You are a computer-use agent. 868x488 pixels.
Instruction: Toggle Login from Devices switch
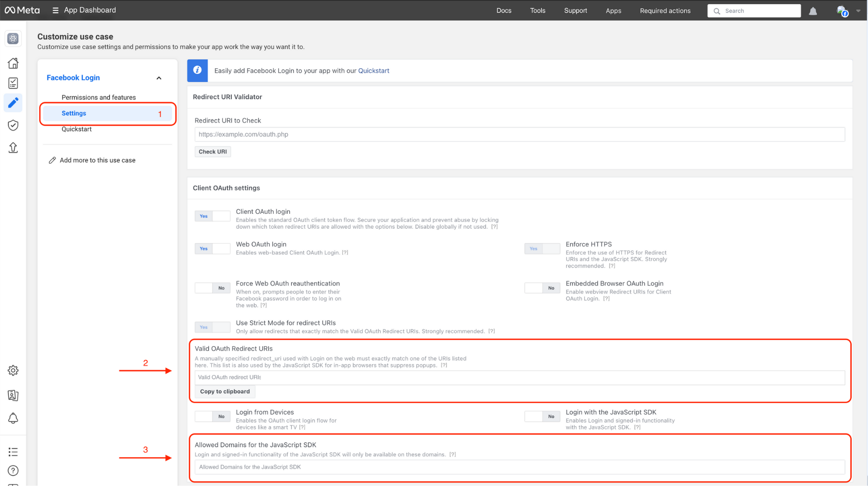pos(212,417)
